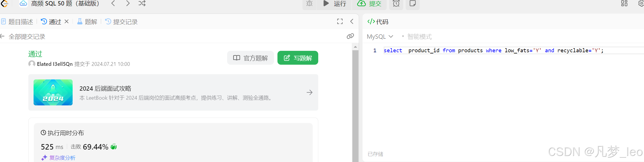This screenshot has width=644, height=162.
Task: Click the 已存储 saved status text
Action: pos(375,154)
